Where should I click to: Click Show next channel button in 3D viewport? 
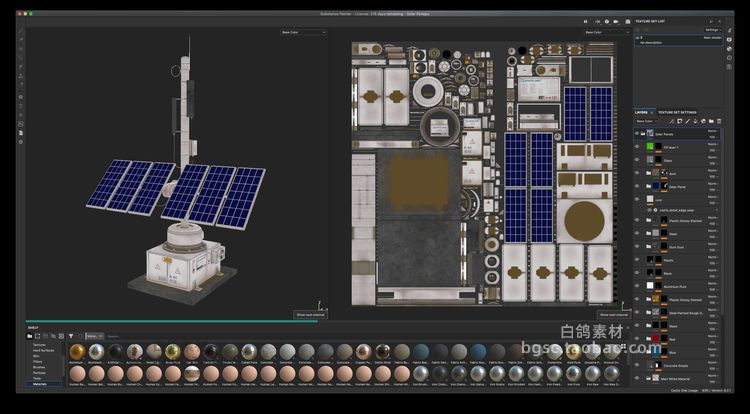pyautogui.click(x=310, y=315)
